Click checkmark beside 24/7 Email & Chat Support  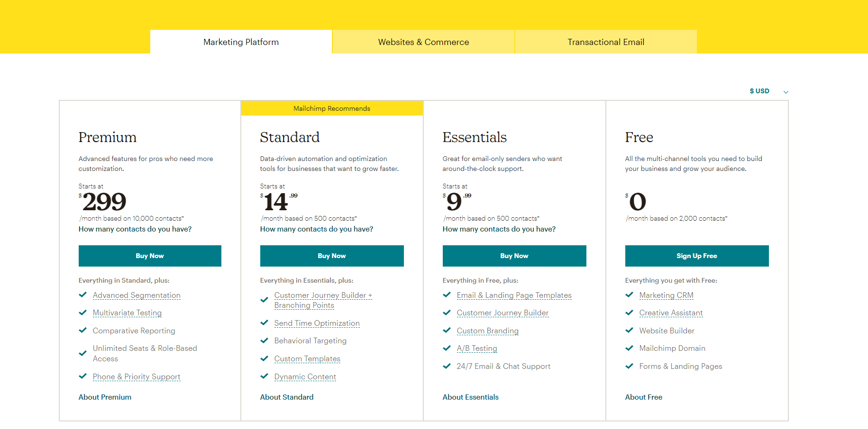pos(447,366)
